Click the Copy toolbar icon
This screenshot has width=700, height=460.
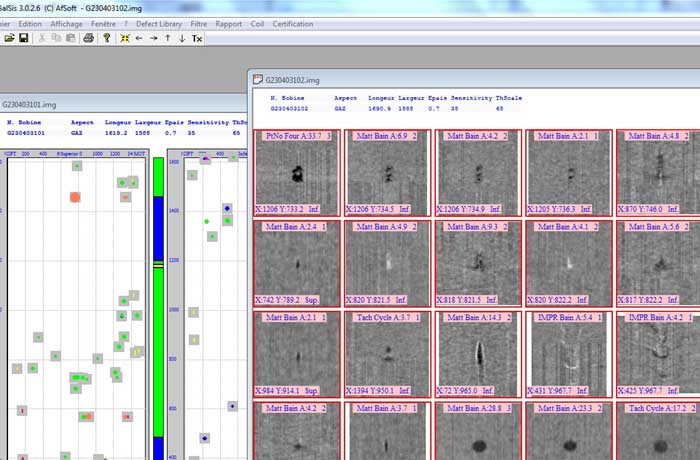(56, 38)
